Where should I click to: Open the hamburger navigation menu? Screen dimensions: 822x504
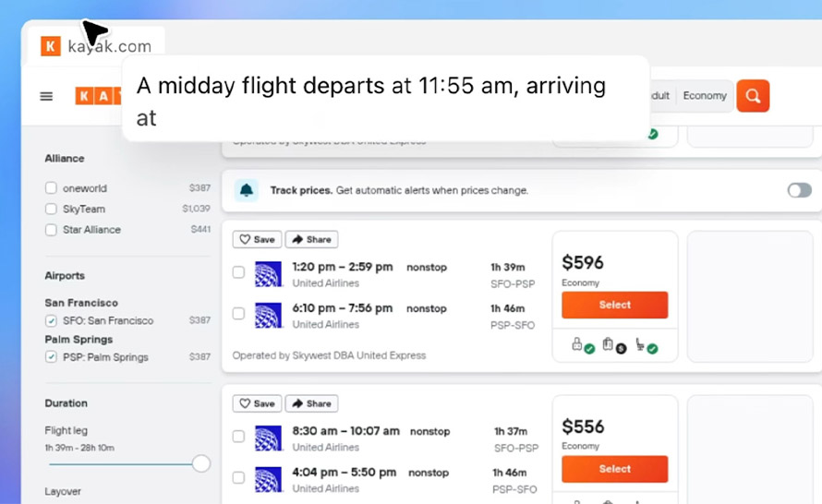pos(46,96)
